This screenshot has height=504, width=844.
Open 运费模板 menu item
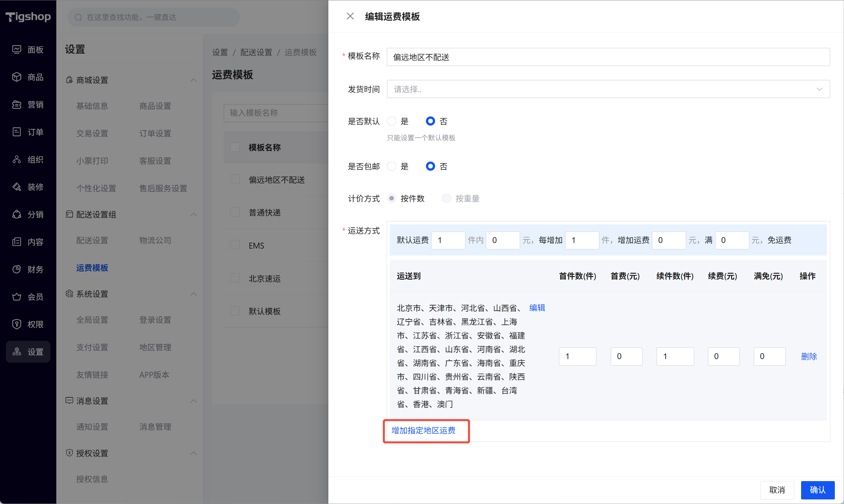[92, 268]
